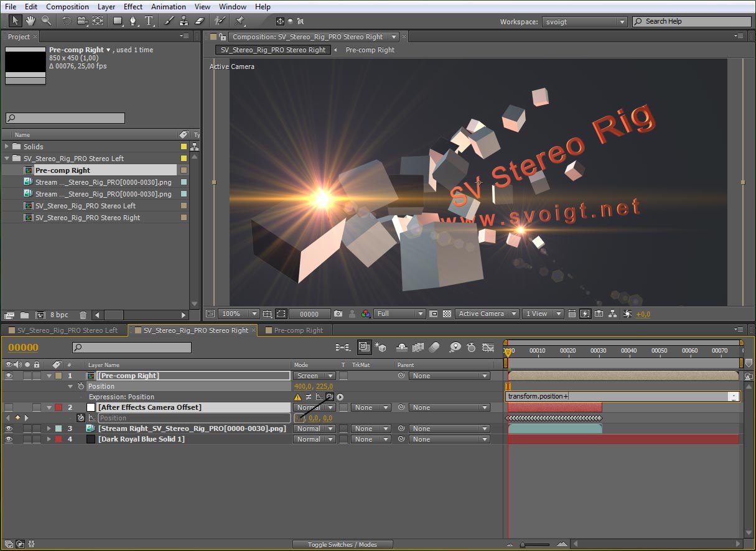This screenshot has width=756, height=551.
Task: Open grid and guide options icon
Action: (x=268, y=314)
